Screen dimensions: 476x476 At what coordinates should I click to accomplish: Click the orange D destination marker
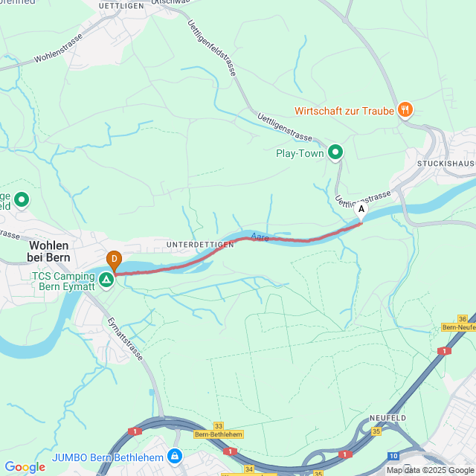114,262
